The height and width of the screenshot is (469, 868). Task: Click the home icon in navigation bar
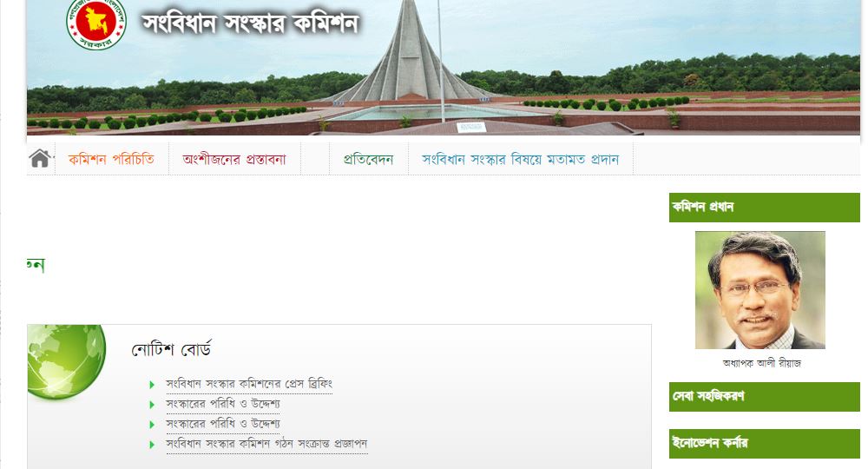click(40, 159)
